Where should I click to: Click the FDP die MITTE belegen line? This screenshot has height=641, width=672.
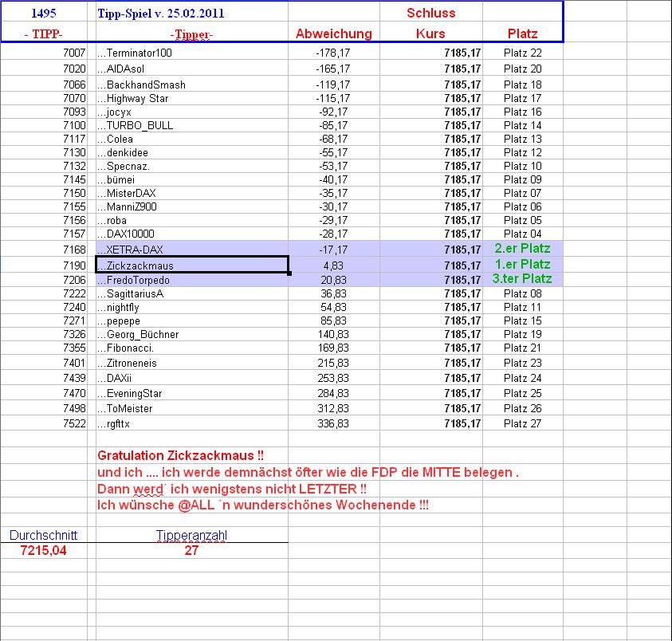click(x=308, y=472)
